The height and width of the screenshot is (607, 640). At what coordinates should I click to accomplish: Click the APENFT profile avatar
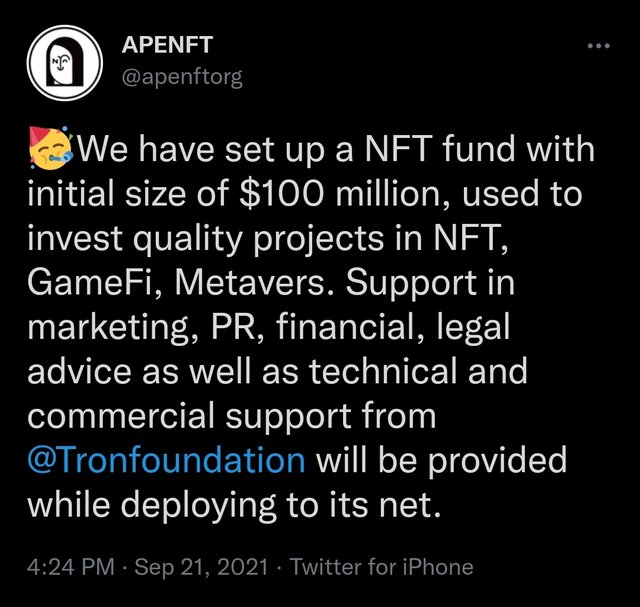click(x=64, y=63)
